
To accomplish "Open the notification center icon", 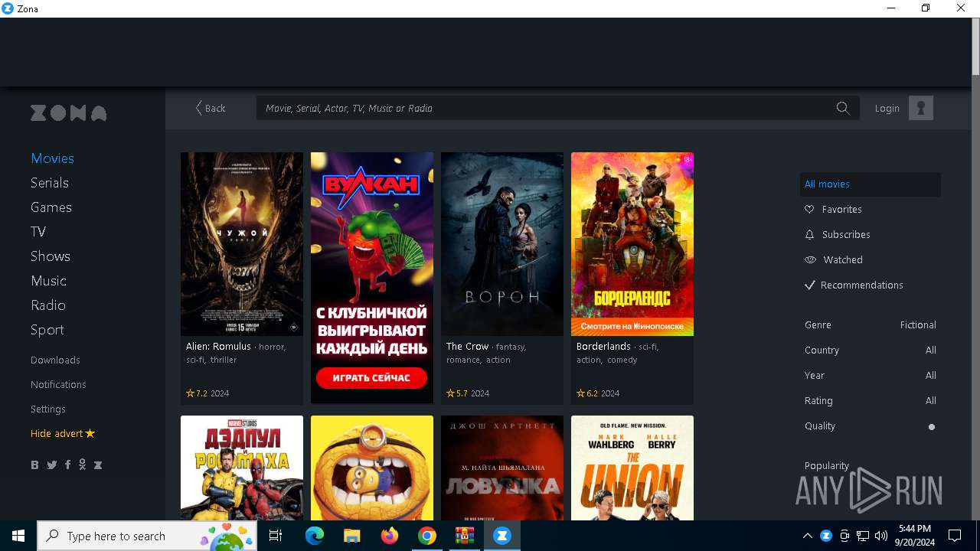I will click(955, 536).
